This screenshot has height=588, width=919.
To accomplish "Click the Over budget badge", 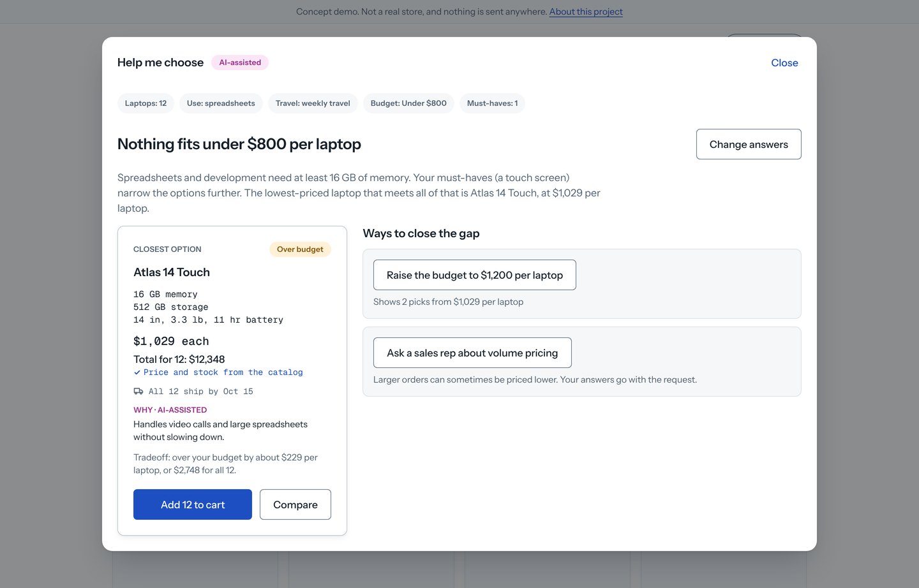I will pyautogui.click(x=300, y=249).
